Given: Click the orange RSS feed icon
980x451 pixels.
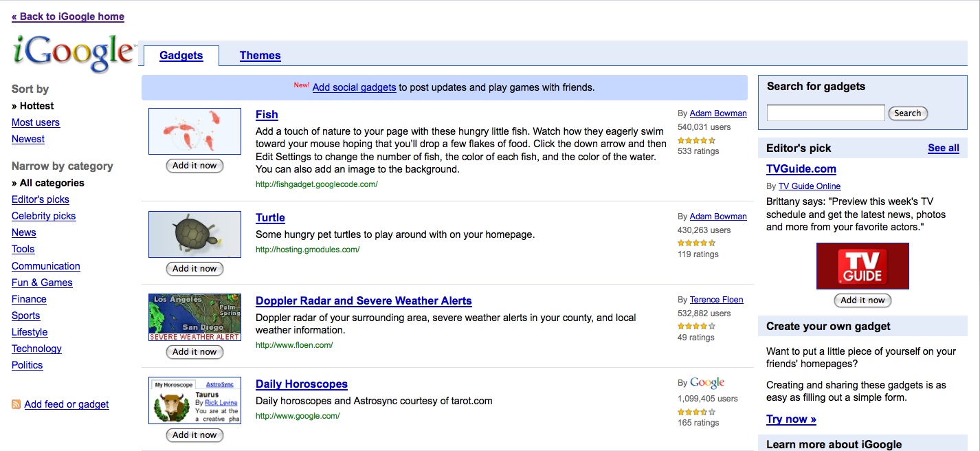Looking at the screenshot, I should click(16, 404).
